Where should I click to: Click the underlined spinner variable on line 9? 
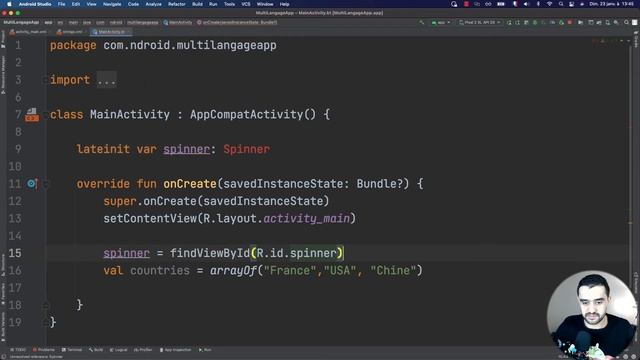(x=187, y=149)
